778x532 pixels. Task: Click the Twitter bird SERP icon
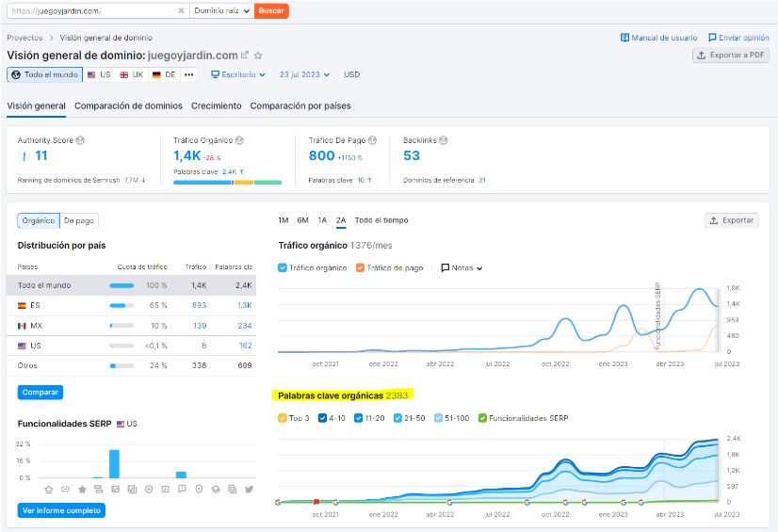[x=249, y=490]
